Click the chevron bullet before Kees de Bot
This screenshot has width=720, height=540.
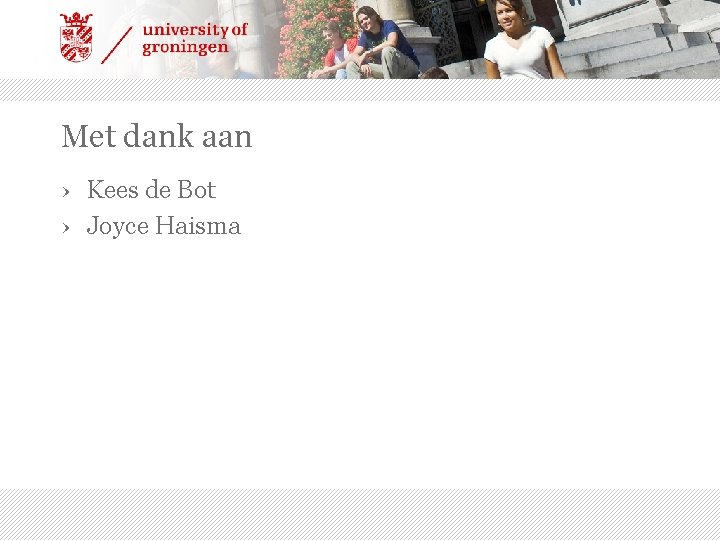pyautogui.click(x=66, y=191)
